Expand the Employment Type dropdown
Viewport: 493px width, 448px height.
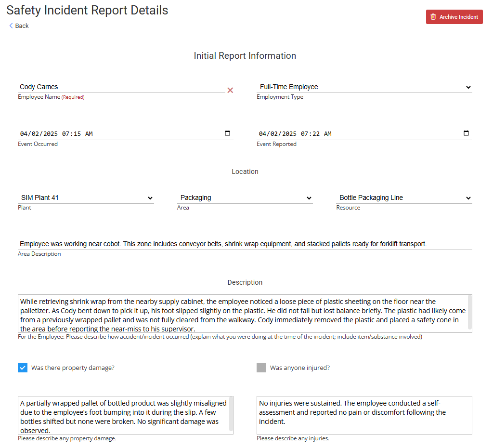click(364, 87)
